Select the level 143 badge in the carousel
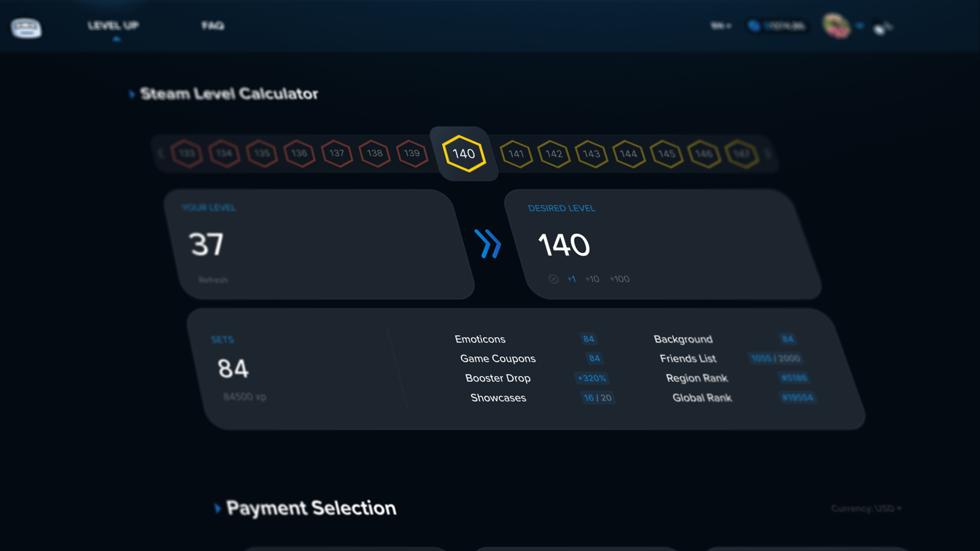The image size is (980, 551). tap(591, 154)
